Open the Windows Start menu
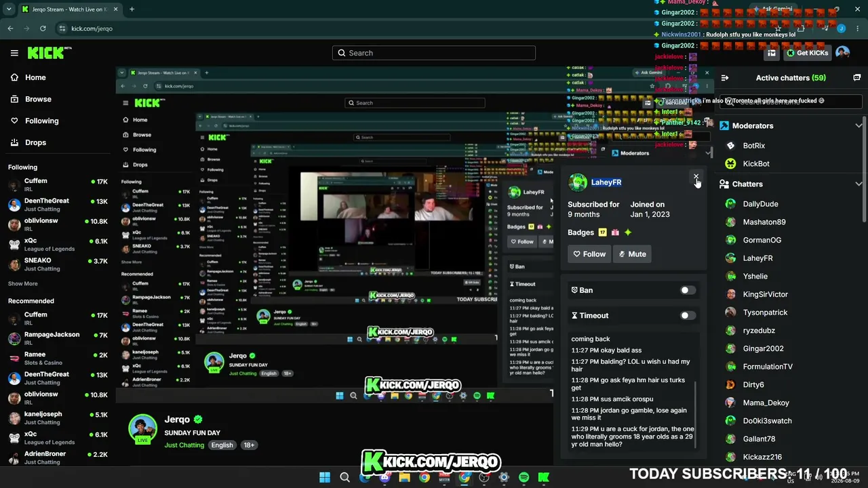Screen dimensions: 868x488 [x=325, y=477]
